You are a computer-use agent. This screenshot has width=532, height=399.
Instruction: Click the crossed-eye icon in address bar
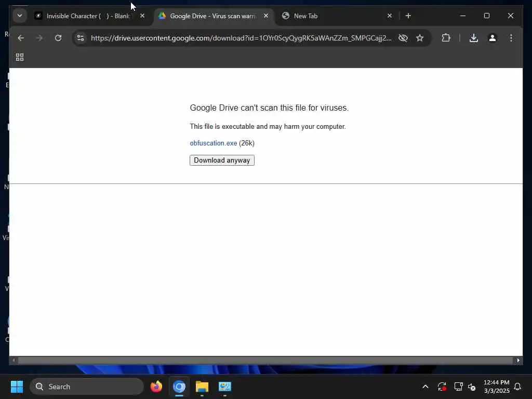403,38
